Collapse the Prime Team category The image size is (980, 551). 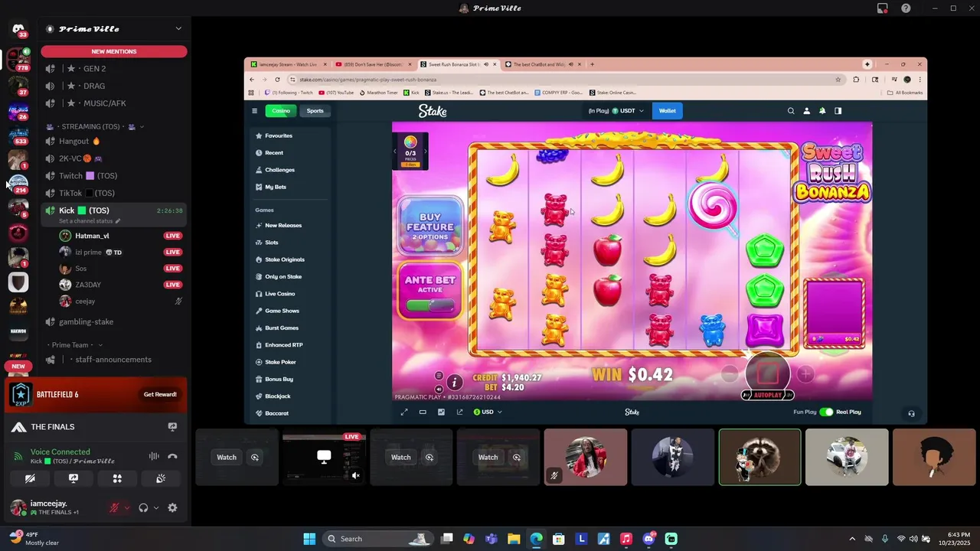(73, 345)
